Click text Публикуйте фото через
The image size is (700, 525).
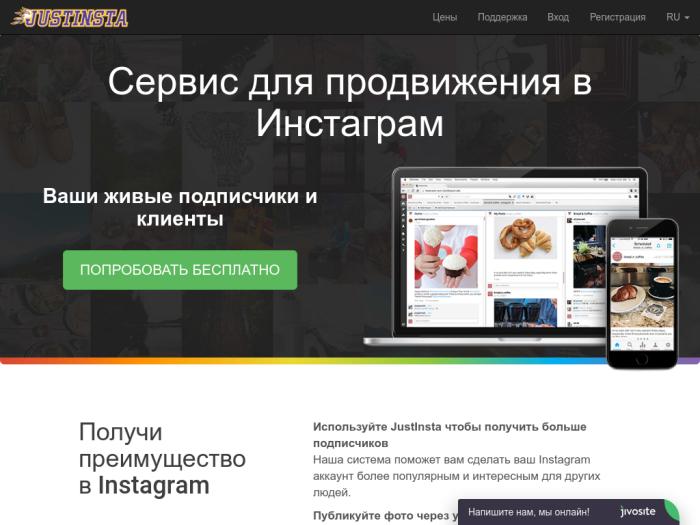[x=385, y=516]
